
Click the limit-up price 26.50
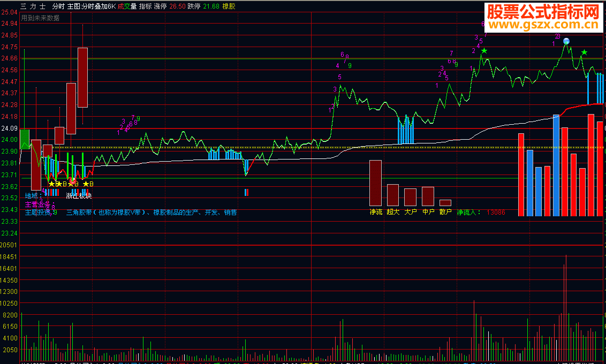point(177,6)
